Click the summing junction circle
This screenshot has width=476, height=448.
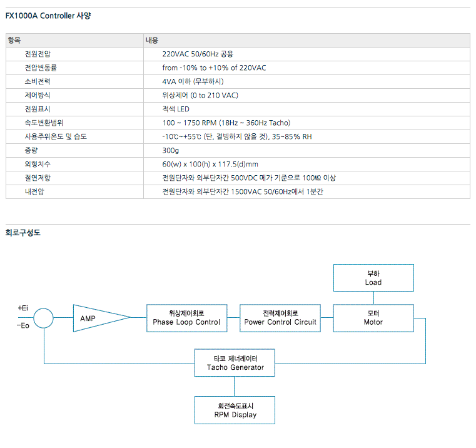point(44,318)
